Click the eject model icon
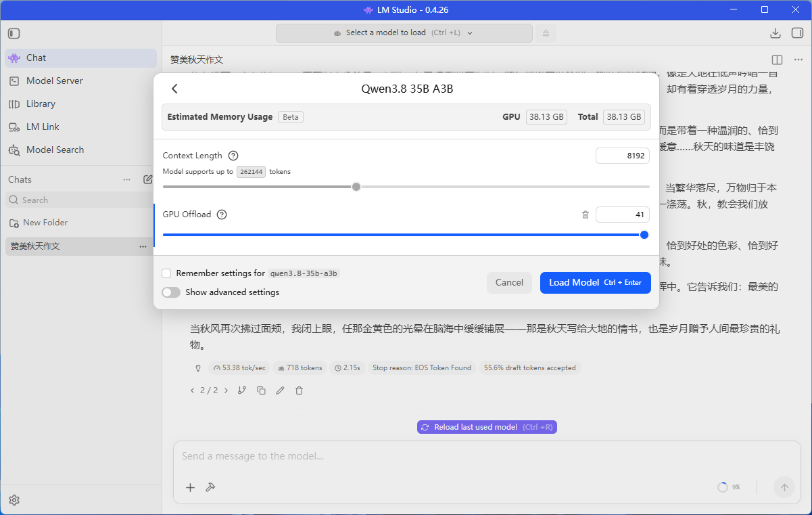 tap(546, 33)
